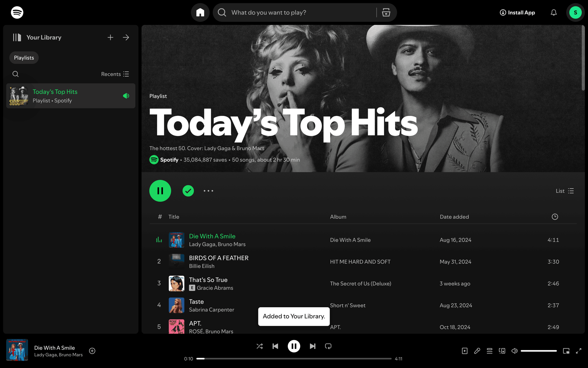Open the miniplayer icon
Screen dimensions: 588x368
coord(566,351)
